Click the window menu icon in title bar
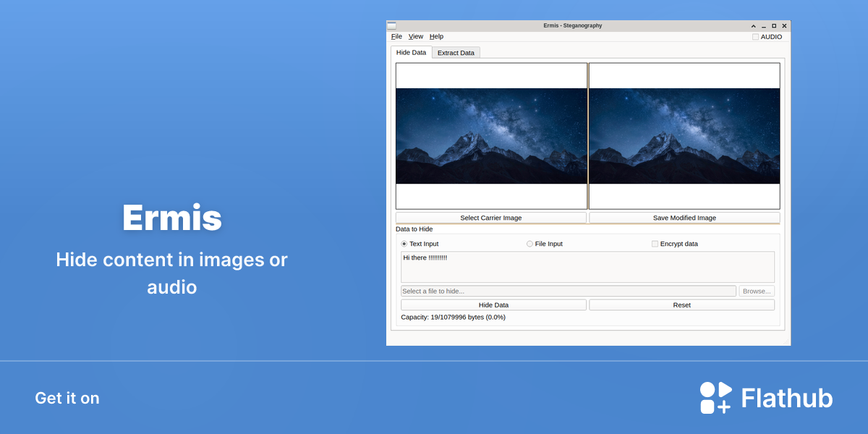Screen dimensions: 868x434 pyautogui.click(x=391, y=25)
